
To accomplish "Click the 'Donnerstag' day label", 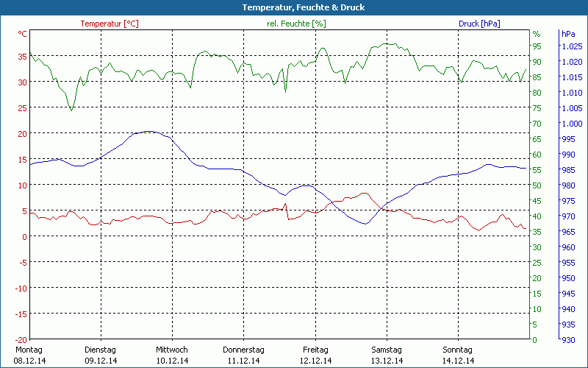I will click(243, 350).
